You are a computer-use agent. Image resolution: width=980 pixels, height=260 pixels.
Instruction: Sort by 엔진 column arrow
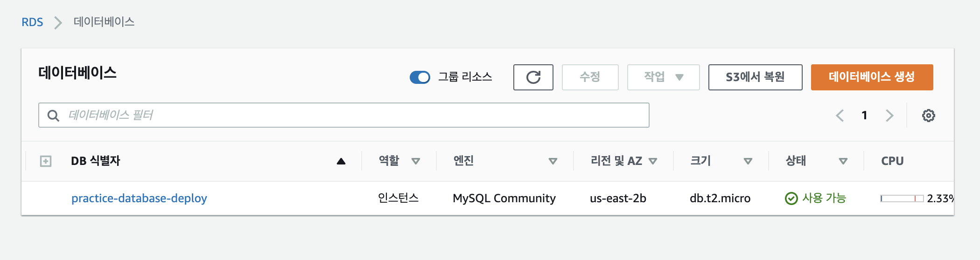point(553,161)
